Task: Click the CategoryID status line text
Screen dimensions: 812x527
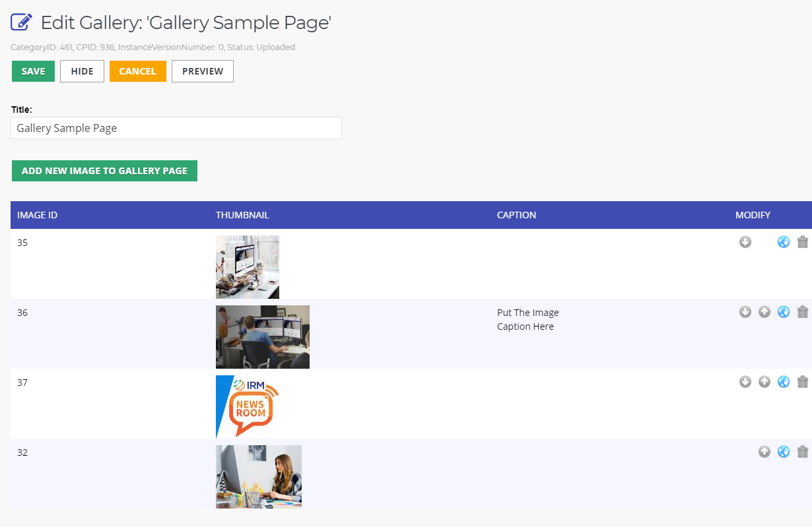Action: [x=153, y=47]
